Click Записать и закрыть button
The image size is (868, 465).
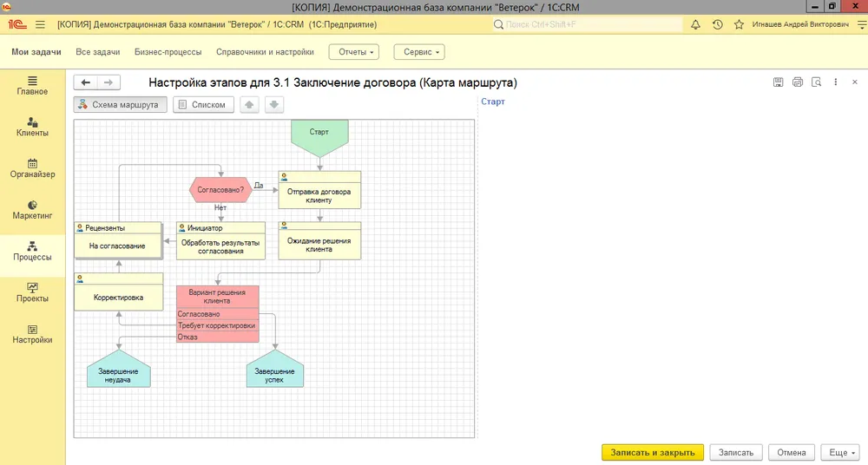pos(653,452)
